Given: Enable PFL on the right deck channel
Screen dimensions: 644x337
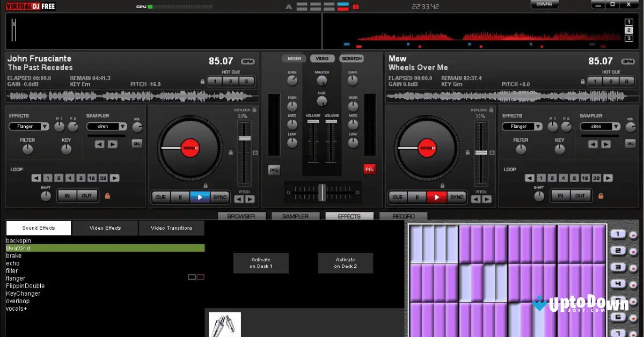Looking at the screenshot, I should click(x=369, y=169).
